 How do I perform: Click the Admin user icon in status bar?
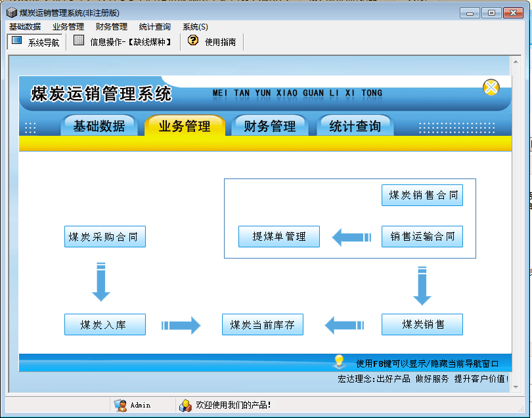pyautogui.click(x=120, y=405)
